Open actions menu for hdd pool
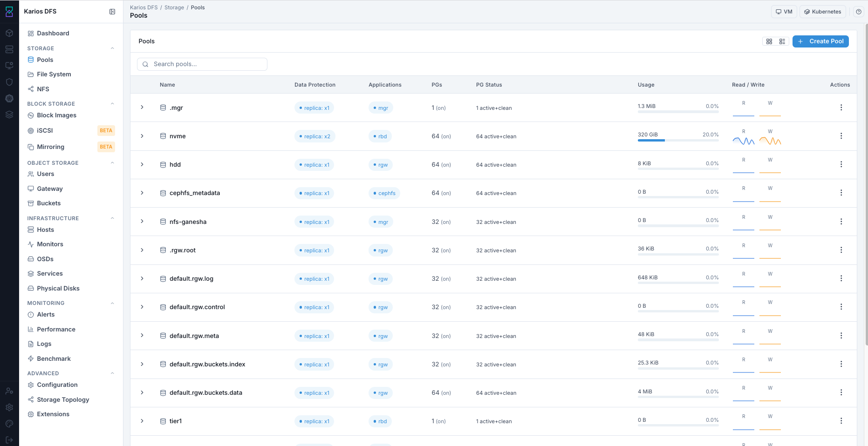 (x=841, y=164)
